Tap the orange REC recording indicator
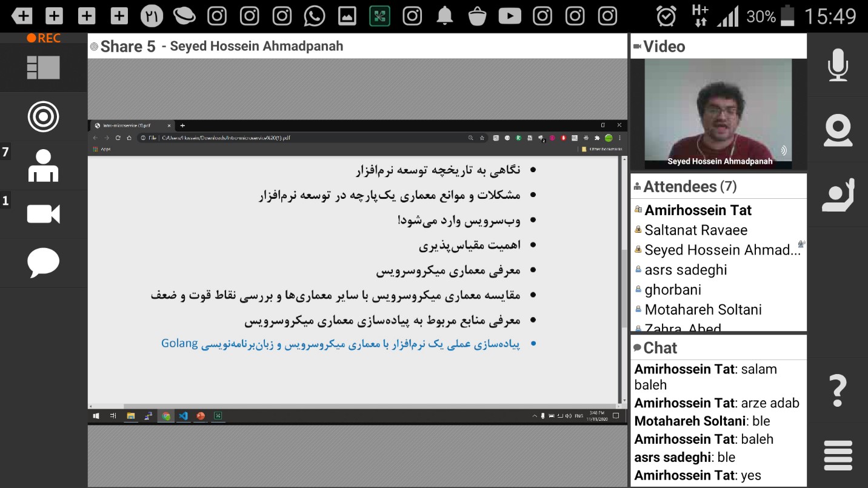 pyautogui.click(x=44, y=38)
